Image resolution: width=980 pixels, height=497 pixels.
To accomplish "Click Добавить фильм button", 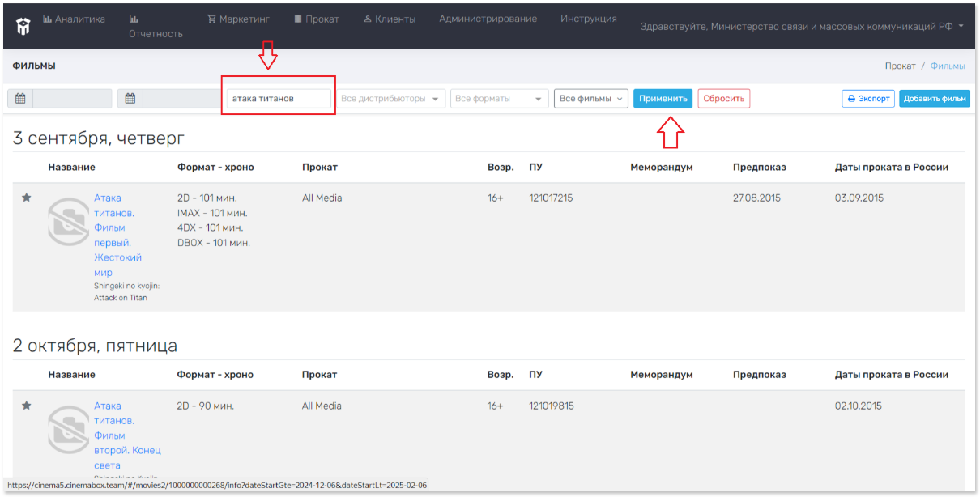I will point(935,99).
